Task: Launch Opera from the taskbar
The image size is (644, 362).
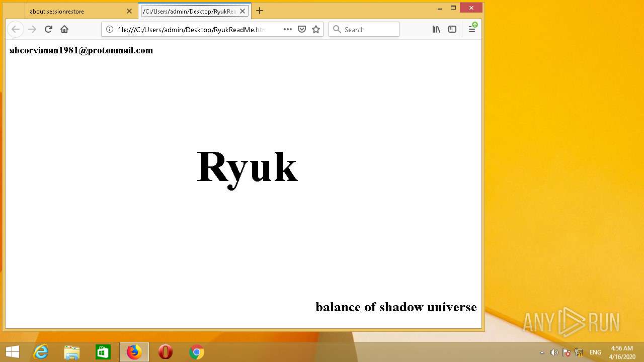Action: pos(166,352)
